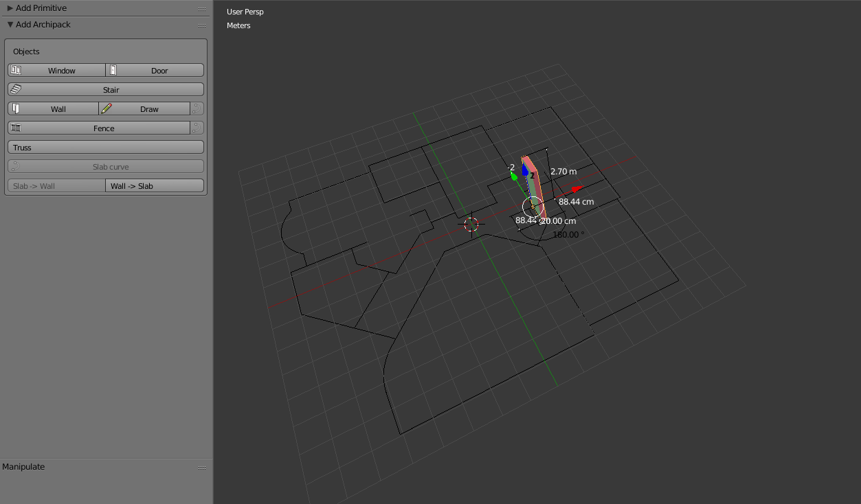Viewport: 861px width, 504px height.
Task: Click the Add Archipack panel grip handle
Action: click(x=202, y=25)
